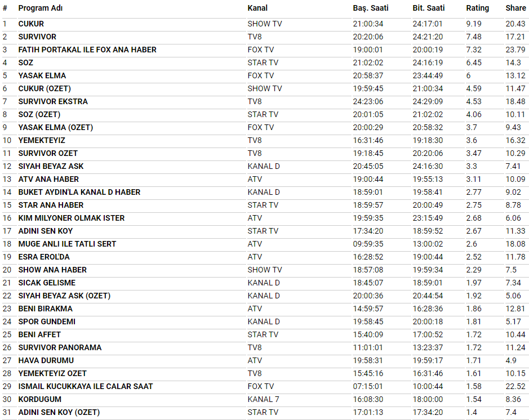
Task: Click the 'Baş. Saati' column header
Action: click(370, 8)
